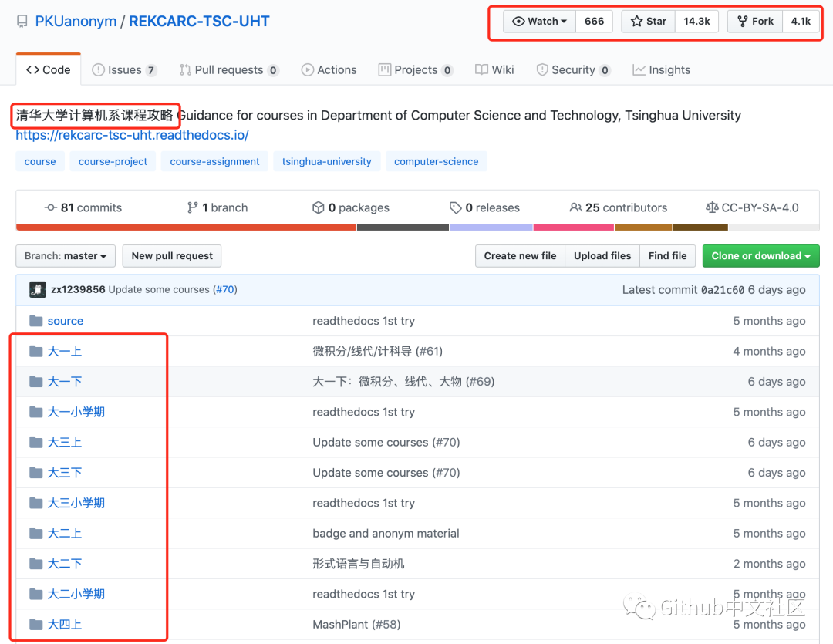Open the 大一上 folder name

coord(64,351)
